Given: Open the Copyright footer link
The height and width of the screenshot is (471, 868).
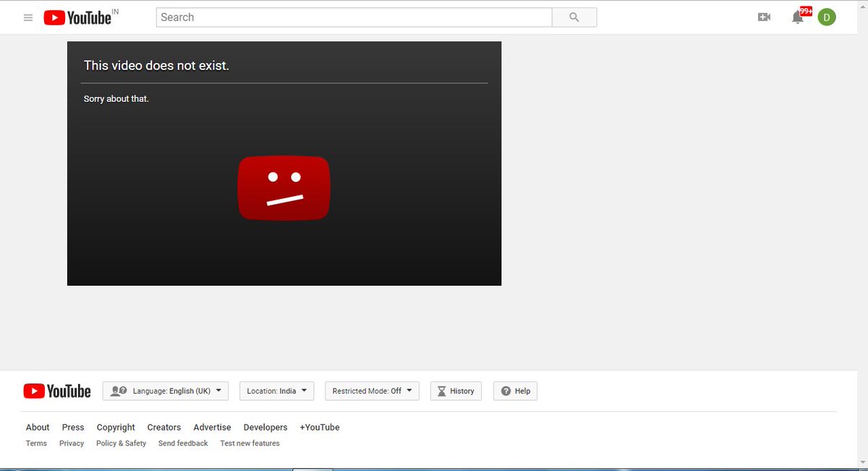Looking at the screenshot, I should pos(116,428).
